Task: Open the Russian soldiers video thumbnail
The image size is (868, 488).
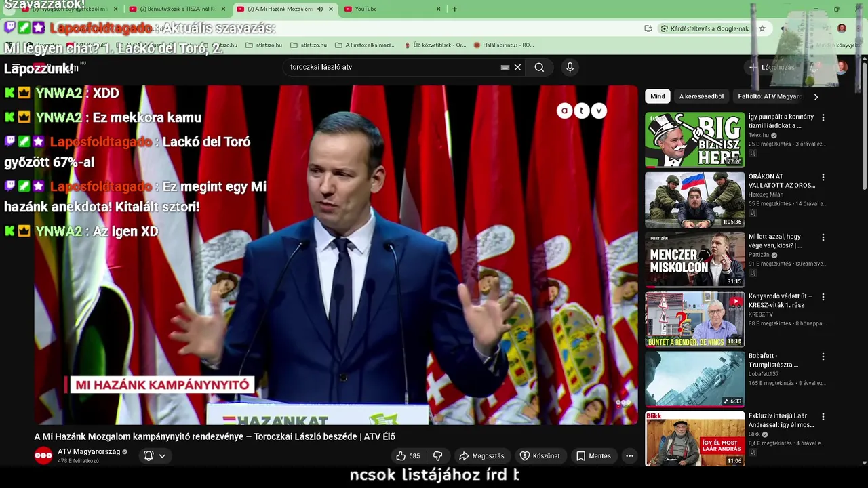Action: click(x=694, y=199)
